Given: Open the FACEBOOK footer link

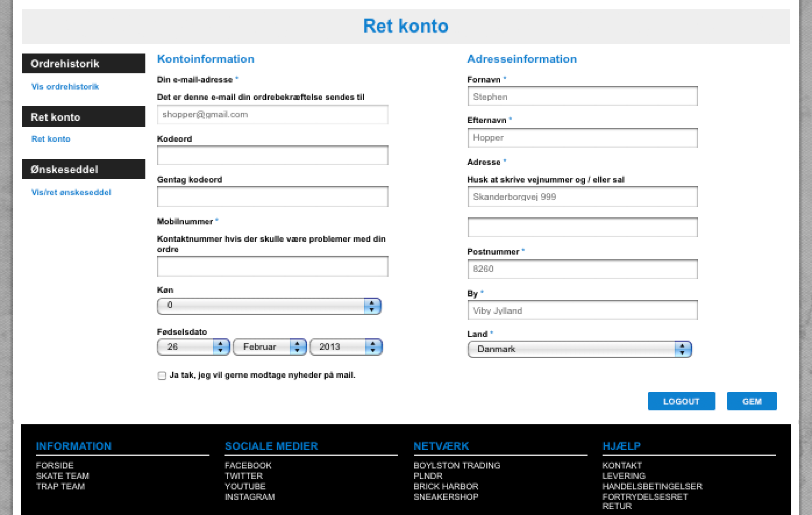Looking at the screenshot, I should pyautogui.click(x=248, y=466).
